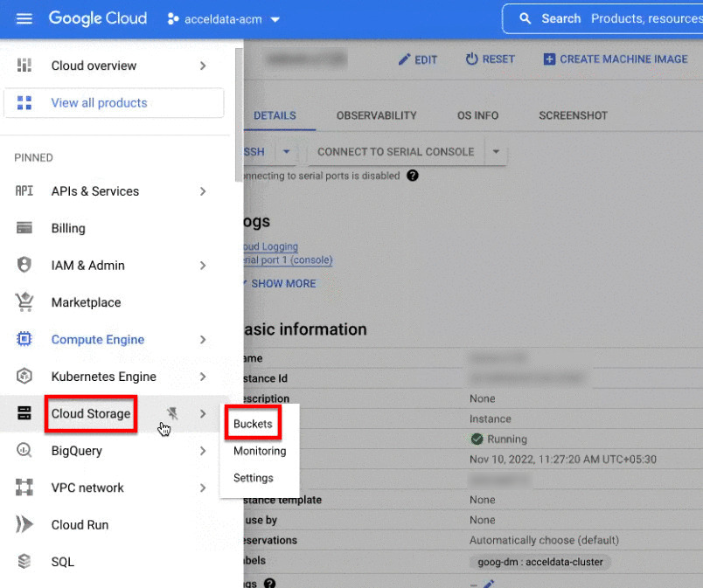
Task: Click the goog-dm : acceldata-cluster label chip
Action: (539, 562)
